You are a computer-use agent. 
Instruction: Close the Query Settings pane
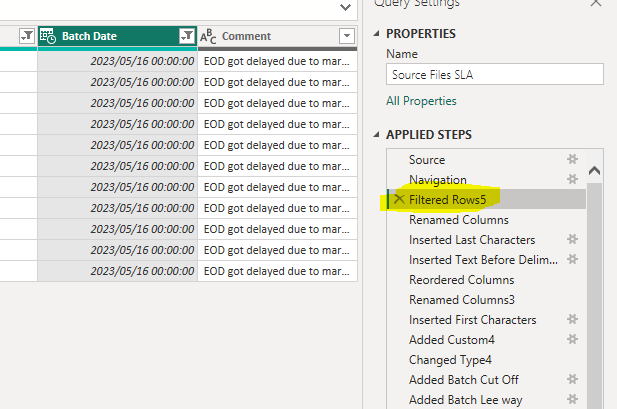click(596, 3)
